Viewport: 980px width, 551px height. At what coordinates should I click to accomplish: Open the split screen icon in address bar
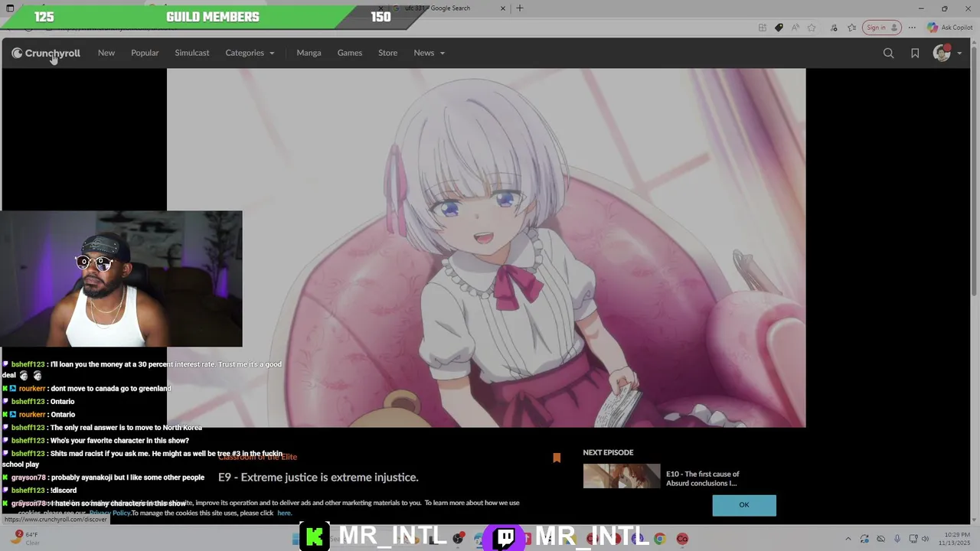(763, 28)
